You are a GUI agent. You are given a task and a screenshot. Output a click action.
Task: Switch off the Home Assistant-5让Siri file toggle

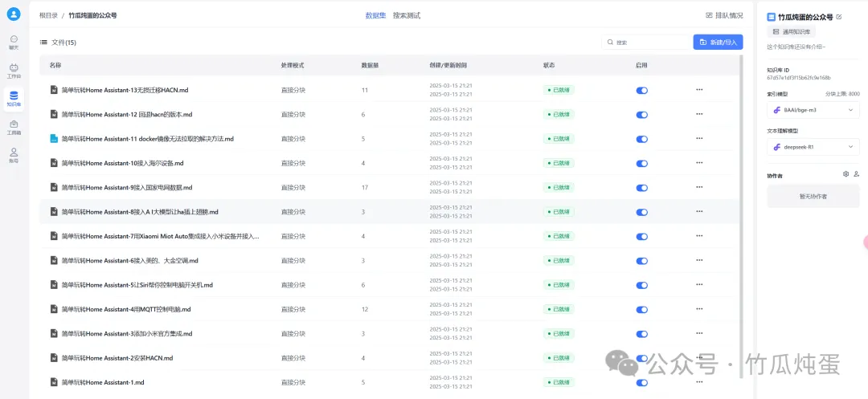click(641, 285)
